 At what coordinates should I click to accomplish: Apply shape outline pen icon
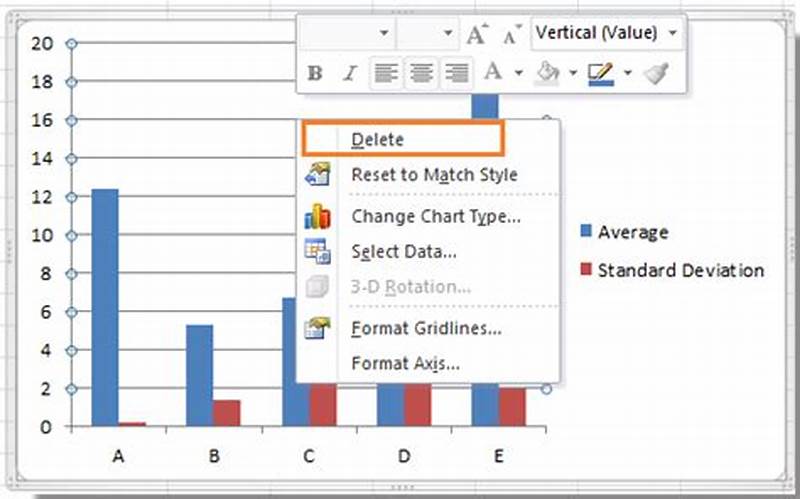[601, 74]
